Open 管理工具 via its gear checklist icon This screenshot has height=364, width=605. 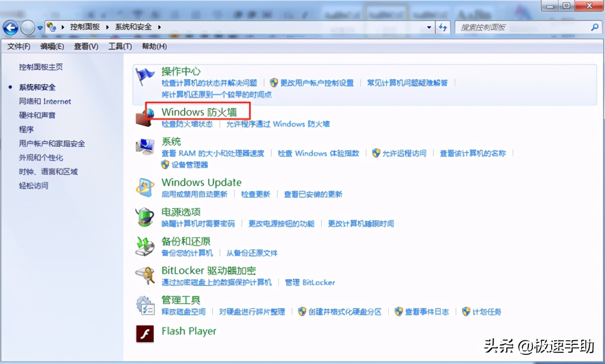click(x=145, y=304)
